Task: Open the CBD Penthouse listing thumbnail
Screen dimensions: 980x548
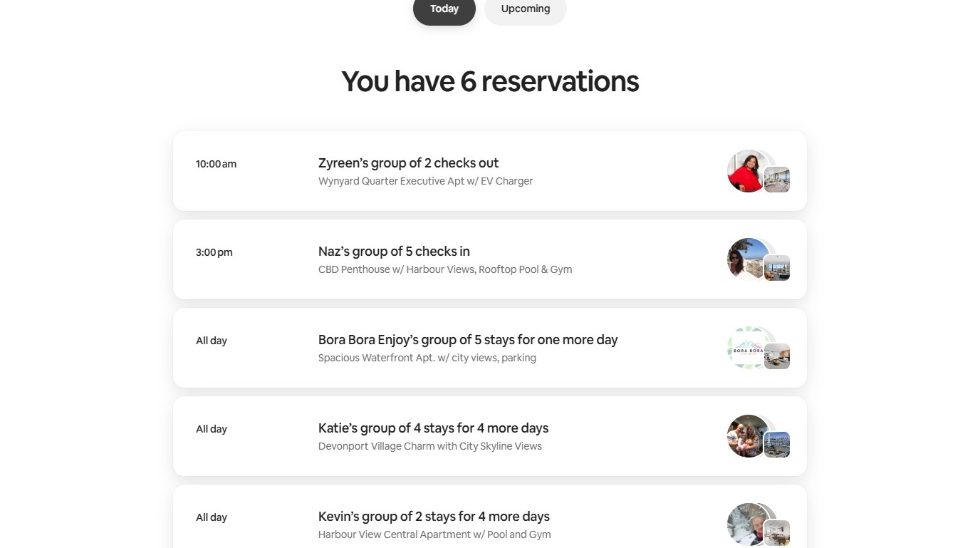Action: [777, 268]
